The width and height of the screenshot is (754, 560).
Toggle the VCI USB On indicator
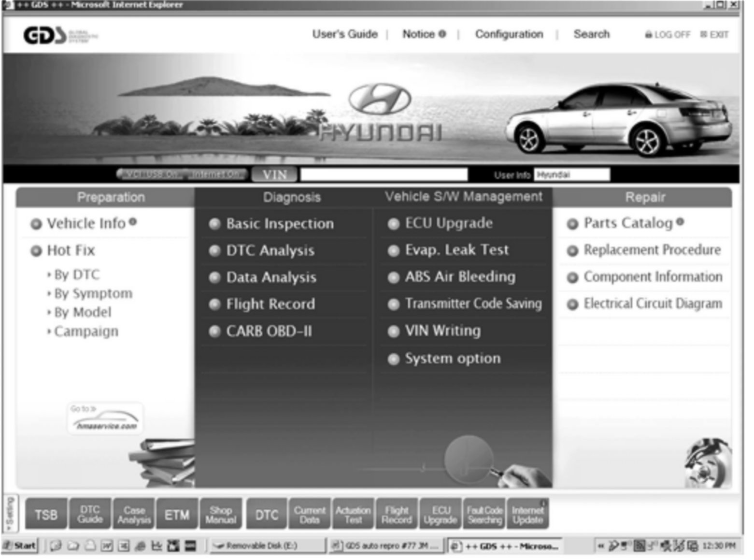click(x=149, y=174)
